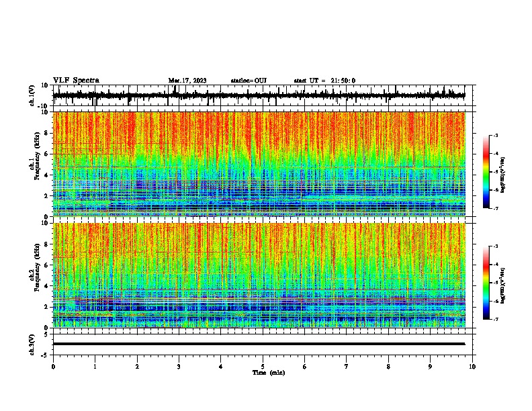This screenshot has width=532, height=411.
Task: Click time axis tick label "1"
Action: (95, 367)
